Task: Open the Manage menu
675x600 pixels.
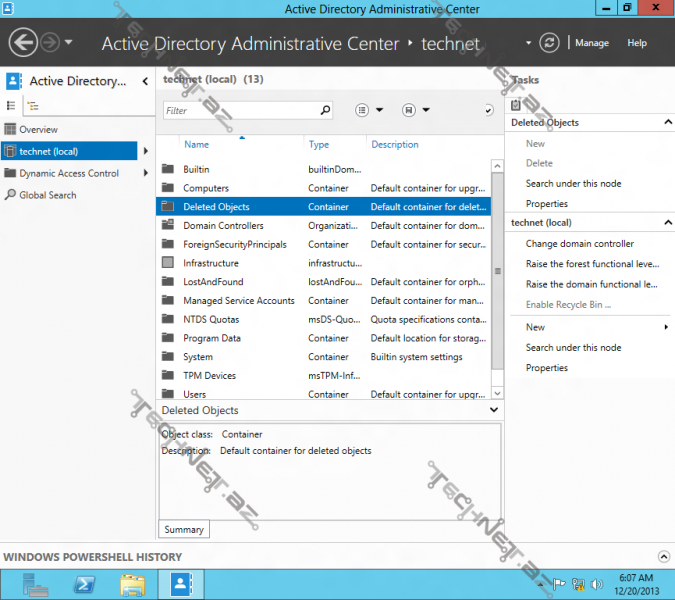Action: (x=592, y=43)
